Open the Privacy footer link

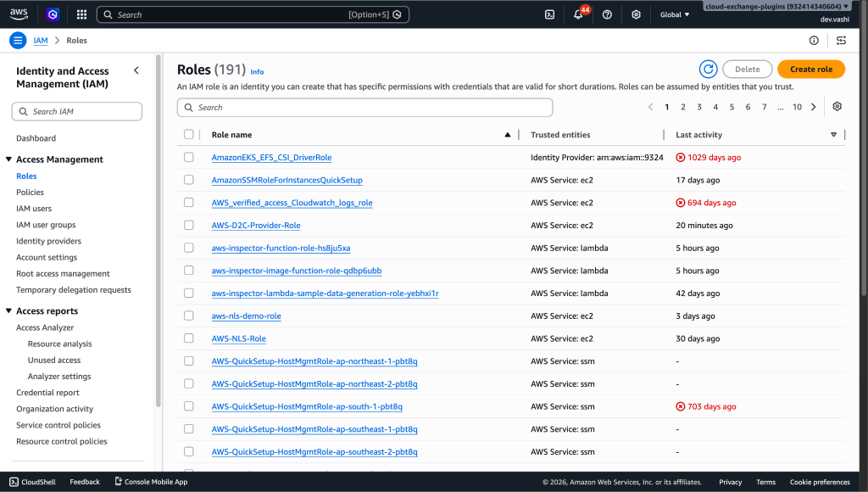pos(730,482)
